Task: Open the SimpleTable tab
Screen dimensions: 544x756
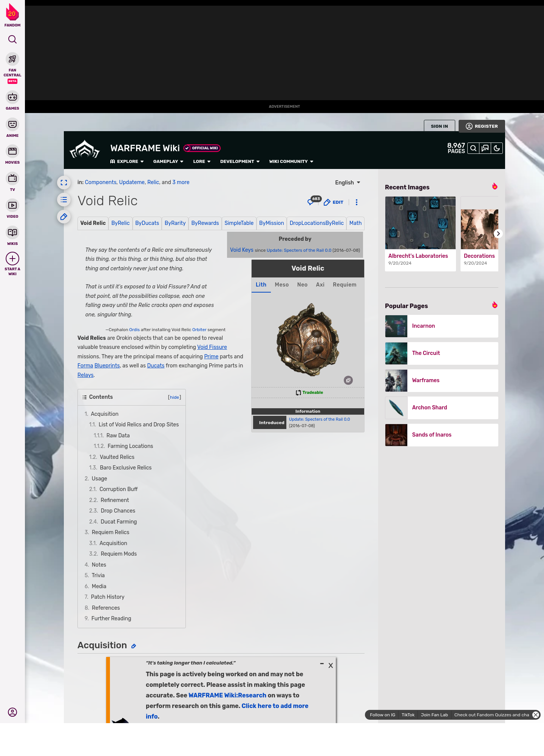Action: click(x=239, y=223)
